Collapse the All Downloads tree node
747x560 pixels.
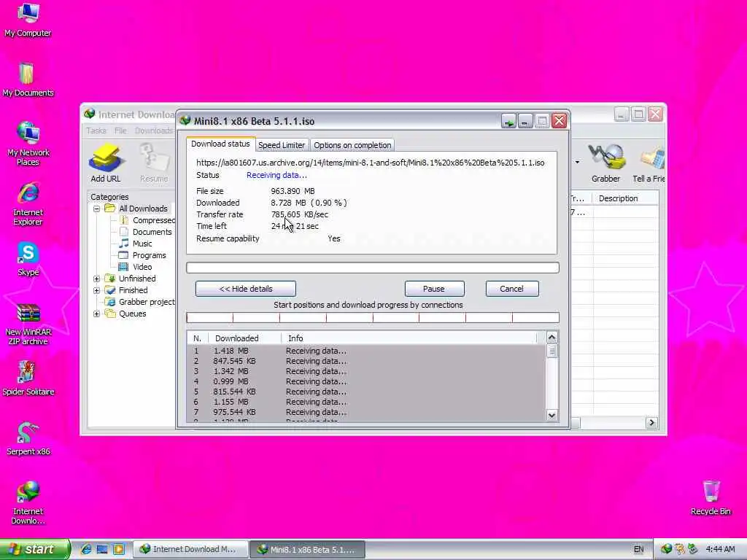tap(97, 209)
